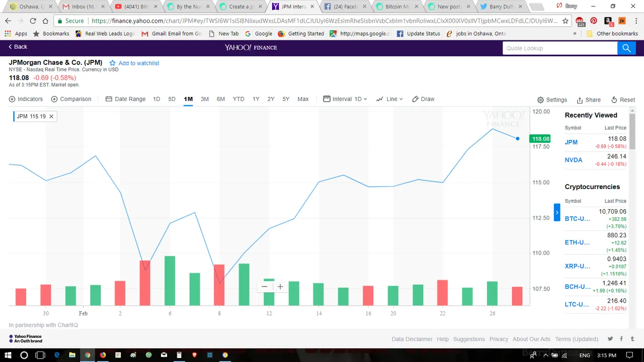Screen dimensions: 644x362
Task: Open the XRP-U... cryptocurrency row
Action: [x=596, y=266]
